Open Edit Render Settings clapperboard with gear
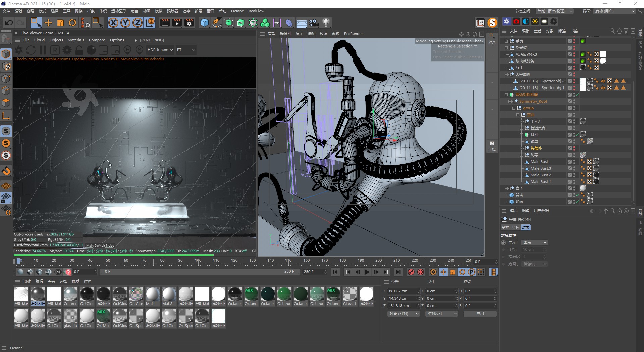 coord(190,23)
